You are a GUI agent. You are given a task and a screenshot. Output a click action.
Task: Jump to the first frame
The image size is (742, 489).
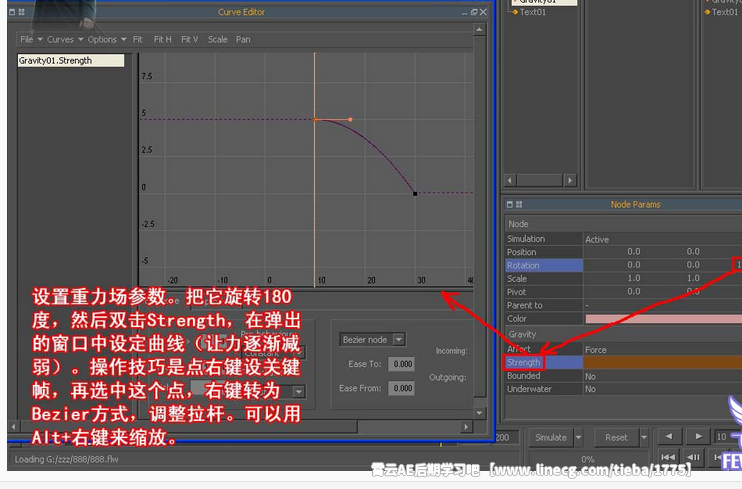coord(668,457)
